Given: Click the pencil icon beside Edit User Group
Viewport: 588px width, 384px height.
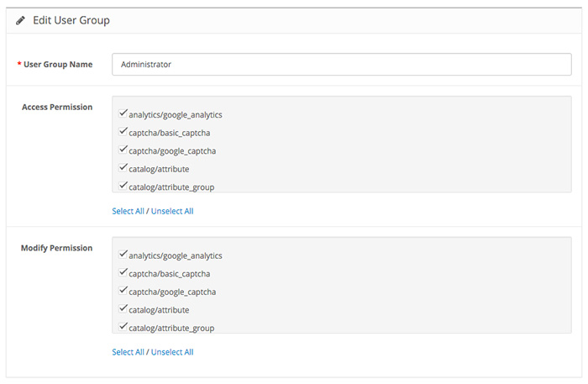Looking at the screenshot, I should pyautogui.click(x=21, y=20).
